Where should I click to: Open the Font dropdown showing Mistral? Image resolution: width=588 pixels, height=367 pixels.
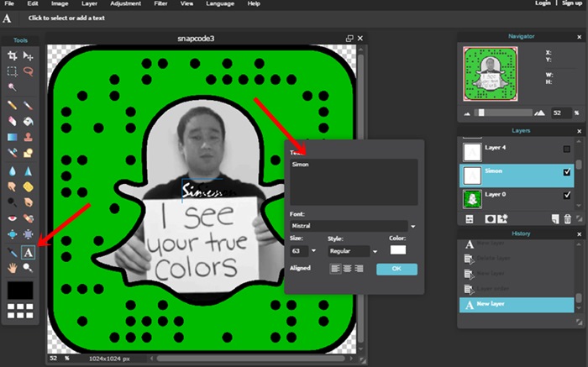[413, 226]
